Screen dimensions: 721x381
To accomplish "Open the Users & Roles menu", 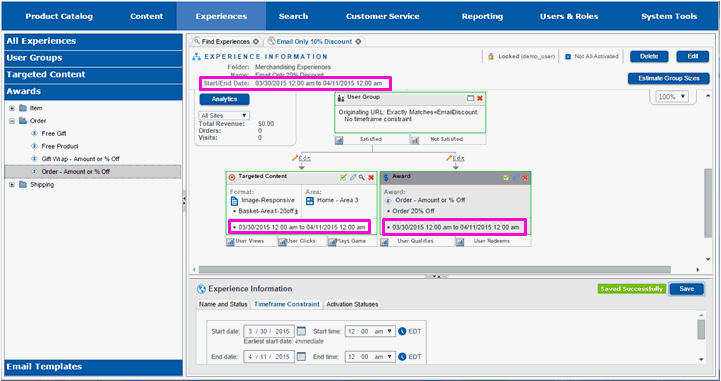I will 569,16.
